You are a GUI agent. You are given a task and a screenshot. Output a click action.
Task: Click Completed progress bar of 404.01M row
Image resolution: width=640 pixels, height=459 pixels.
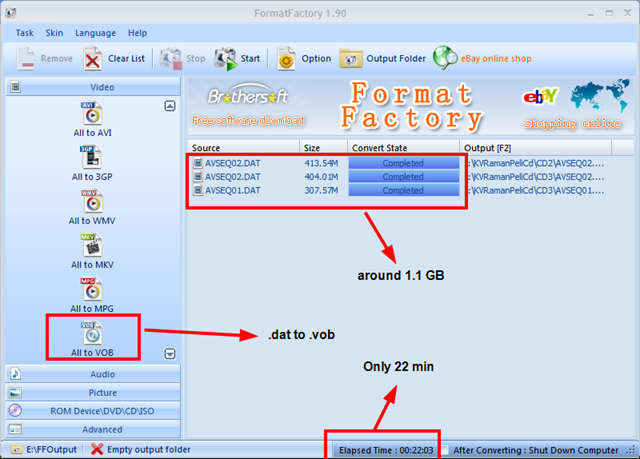404,177
